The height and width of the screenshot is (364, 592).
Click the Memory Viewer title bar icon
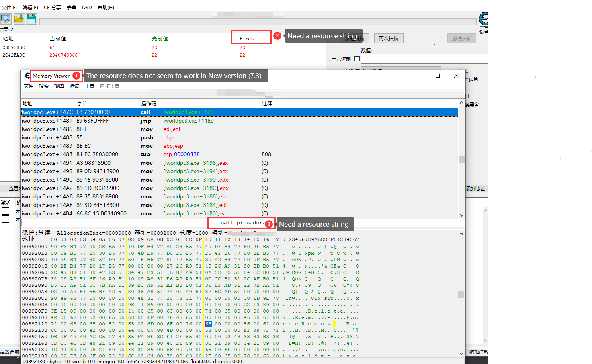[27, 76]
